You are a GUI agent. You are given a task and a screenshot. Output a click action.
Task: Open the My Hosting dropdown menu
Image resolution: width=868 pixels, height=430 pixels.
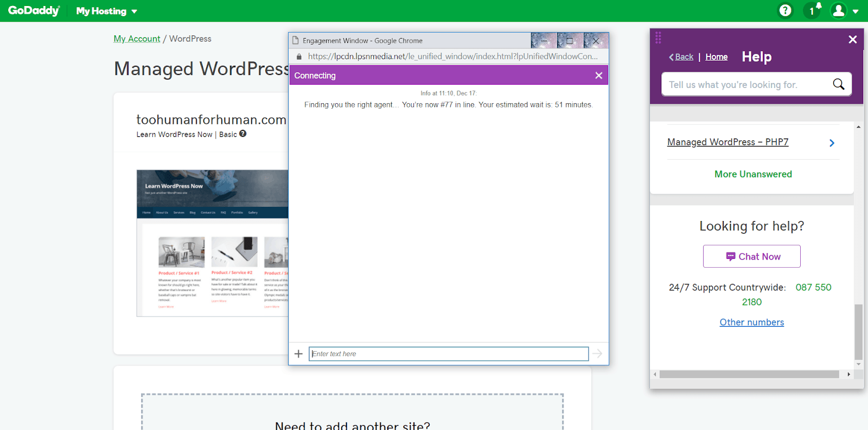coord(107,11)
